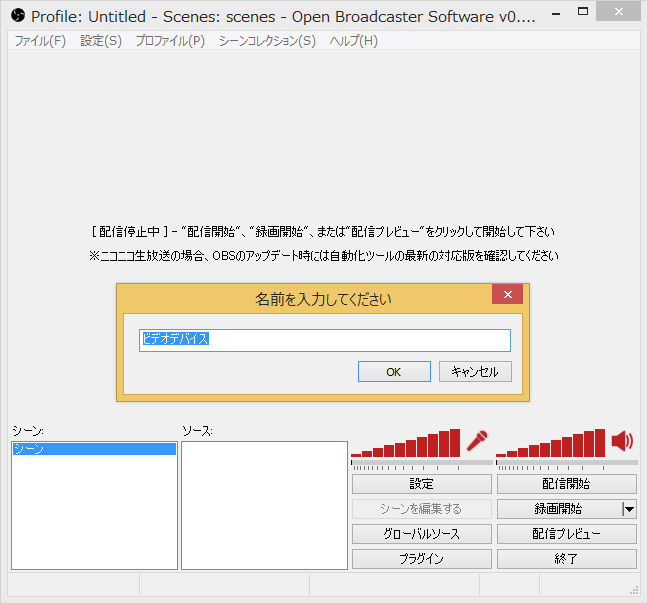
Task: Open グローバルソース
Action: (422, 534)
